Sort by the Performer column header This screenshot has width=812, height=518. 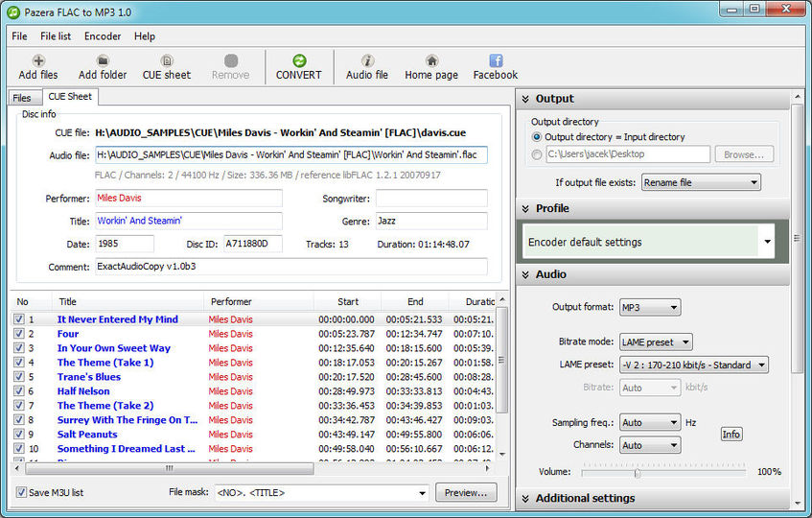pos(259,301)
